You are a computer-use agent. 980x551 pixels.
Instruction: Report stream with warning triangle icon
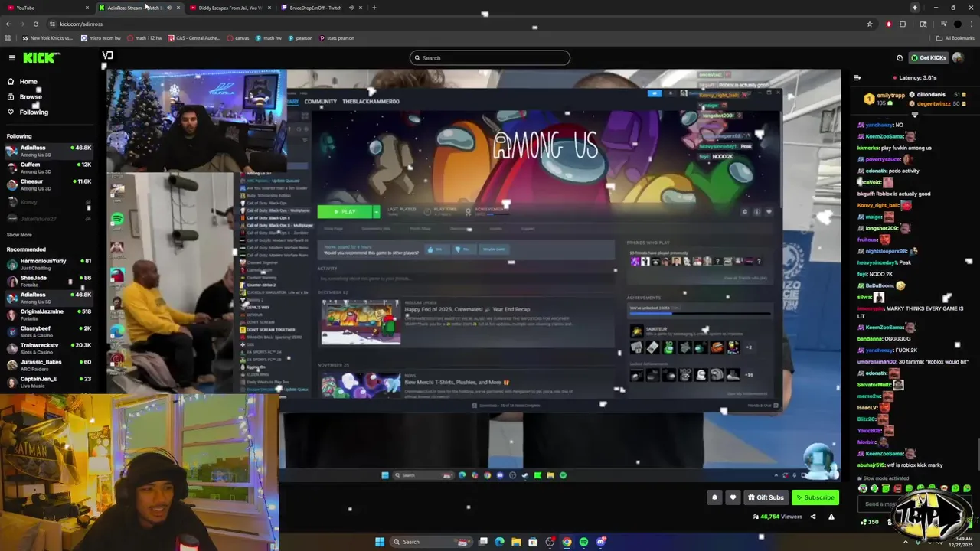831,517
